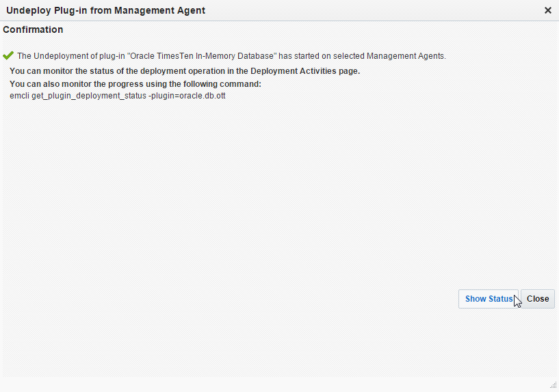This screenshot has height=392, width=559.
Task: Click the 'Undeploy Plug-in from Management Agent' title
Action: pos(106,10)
